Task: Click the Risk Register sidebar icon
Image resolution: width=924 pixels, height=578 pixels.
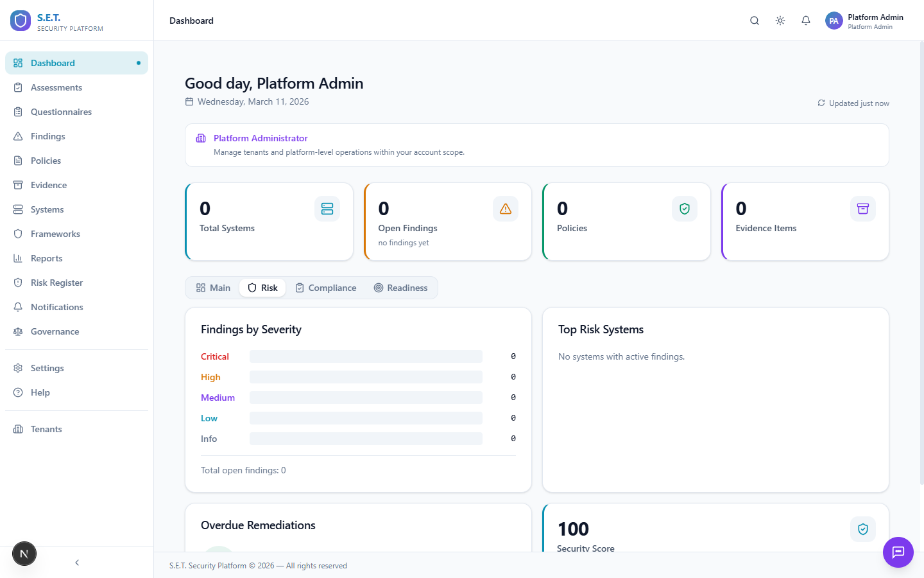Action: point(18,283)
